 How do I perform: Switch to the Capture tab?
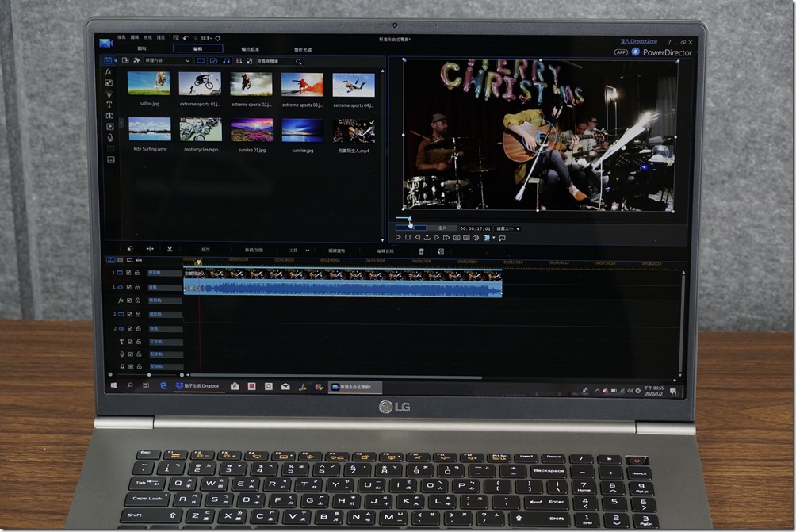click(142, 48)
